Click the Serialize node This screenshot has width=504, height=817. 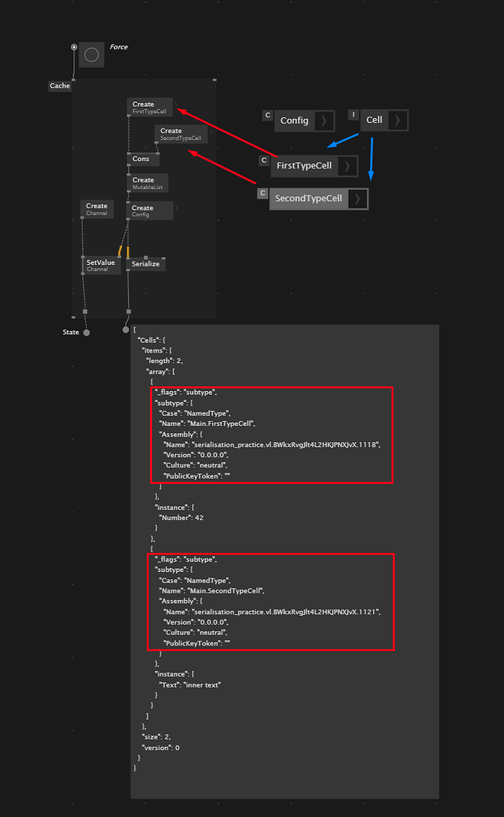pos(145,264)
